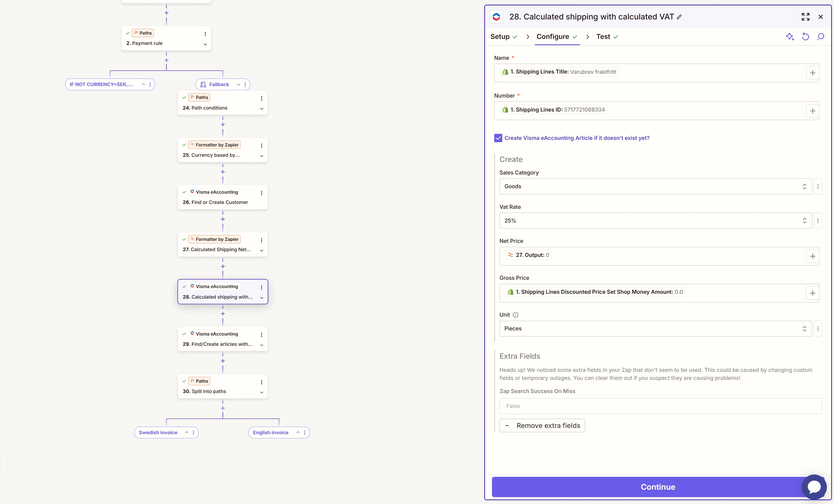834x504 pixels.
Task: Open three-dot menu for step 29 Find/Create articles
Action: pos(262,335)
